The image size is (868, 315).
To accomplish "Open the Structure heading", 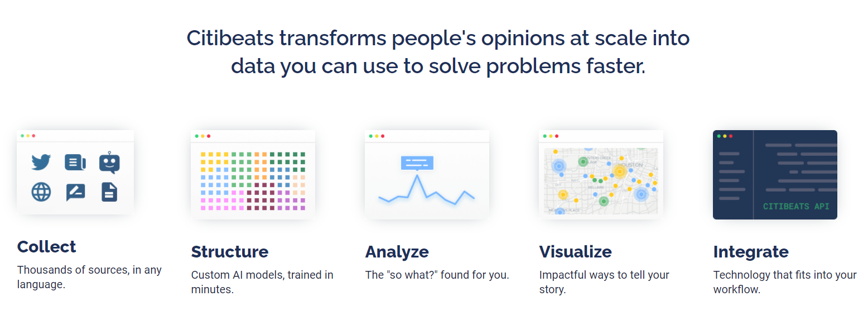I will tap(230, 251).
